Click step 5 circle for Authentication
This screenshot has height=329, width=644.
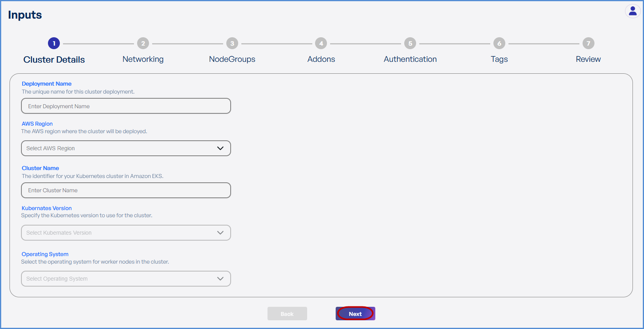pos(410,43)
